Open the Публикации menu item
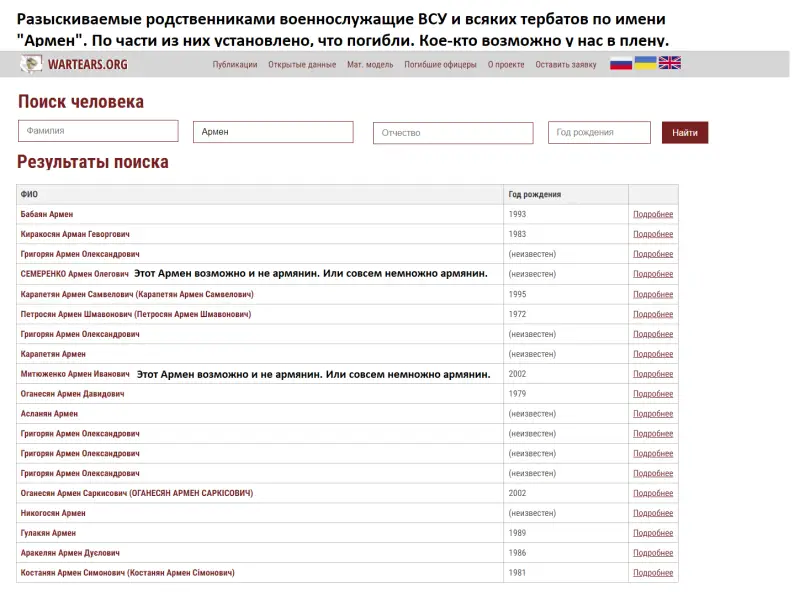Image resolution: width=800 pixels, height=601 pixels. (x=235, y=65)
